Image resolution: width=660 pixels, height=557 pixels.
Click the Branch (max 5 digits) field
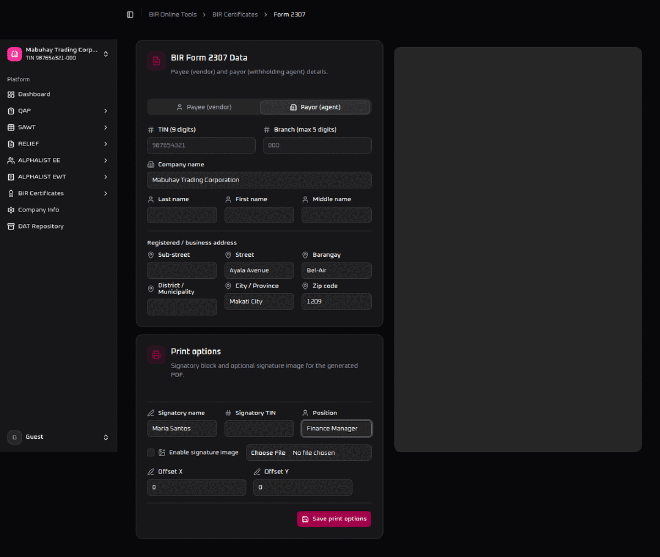pos(317,145)
